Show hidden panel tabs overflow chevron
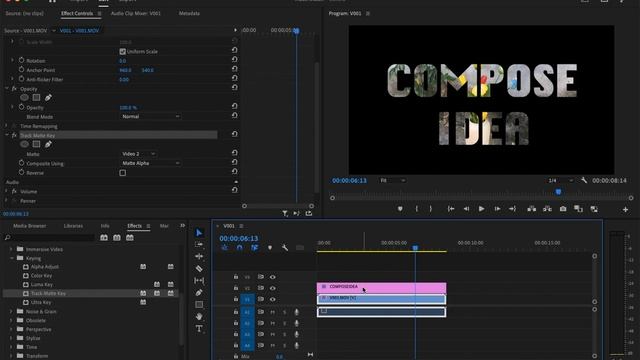Screen dimensions: 640x360 pos(182,226)
